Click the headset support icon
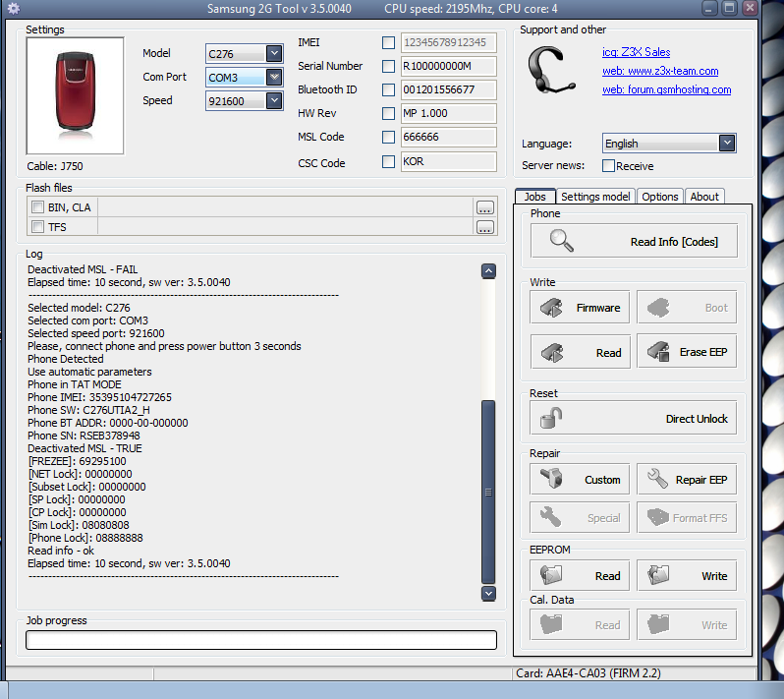This screenshot has width=784, height=699. [x=551, y=70]
